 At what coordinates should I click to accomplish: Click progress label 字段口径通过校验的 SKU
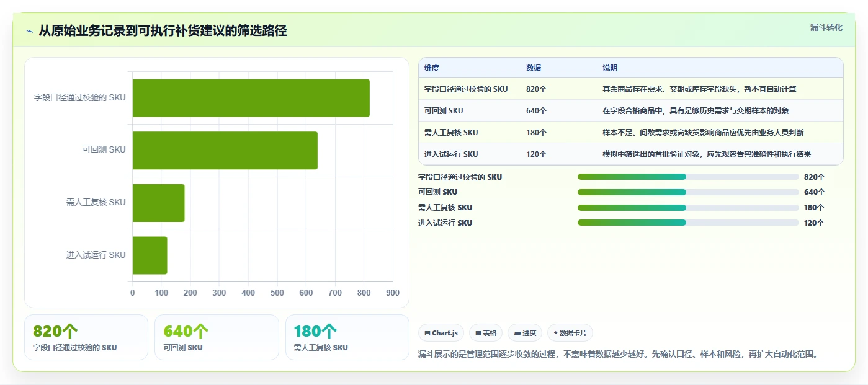pyautogui.click(x=460, y=177)
